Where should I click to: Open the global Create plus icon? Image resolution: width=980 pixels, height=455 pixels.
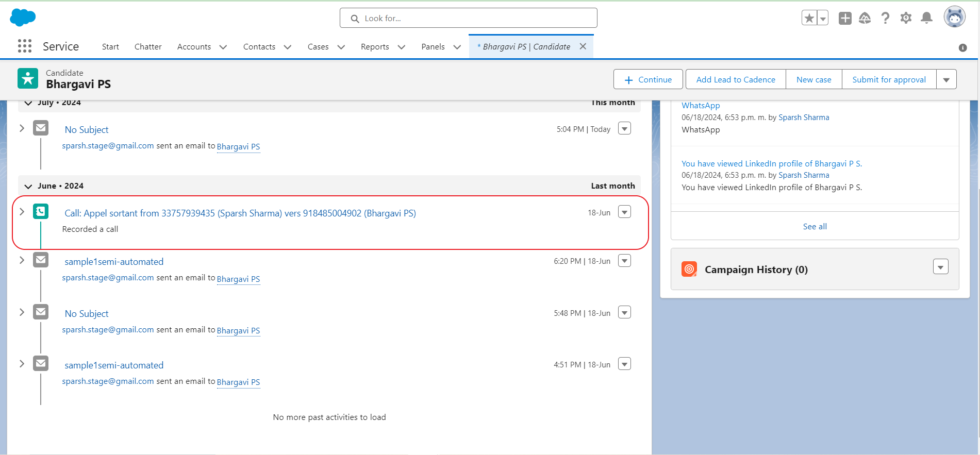pos(845,18)
